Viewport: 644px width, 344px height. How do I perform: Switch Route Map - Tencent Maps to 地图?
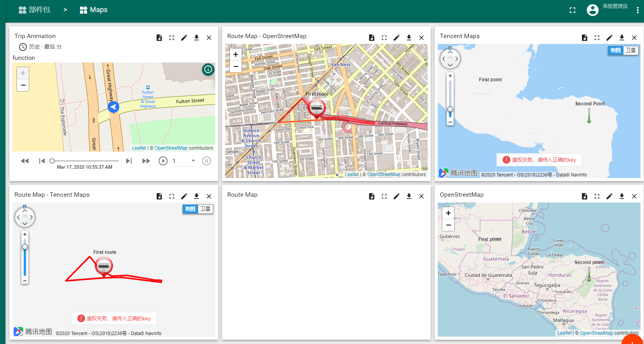(190, 209)
